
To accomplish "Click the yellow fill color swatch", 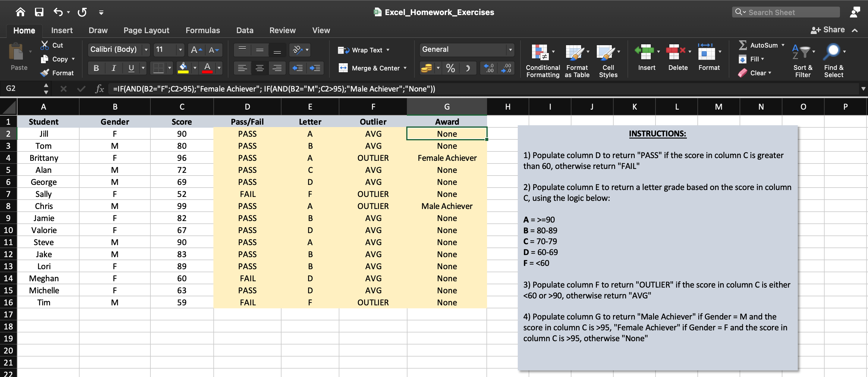I will [x=183, y=68].
